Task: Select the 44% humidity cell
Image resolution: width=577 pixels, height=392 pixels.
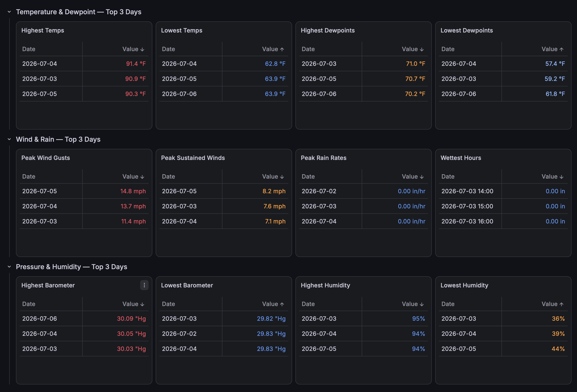Action: click(535, 349)
